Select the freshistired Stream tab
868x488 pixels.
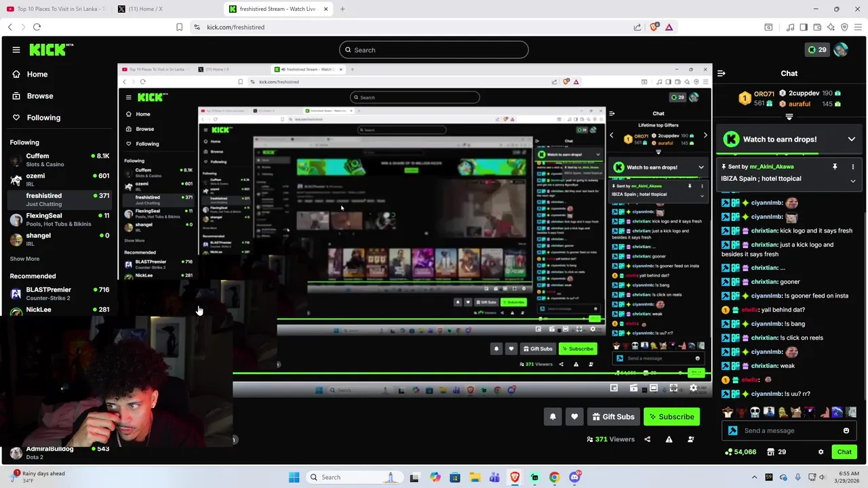click(278, 9)
